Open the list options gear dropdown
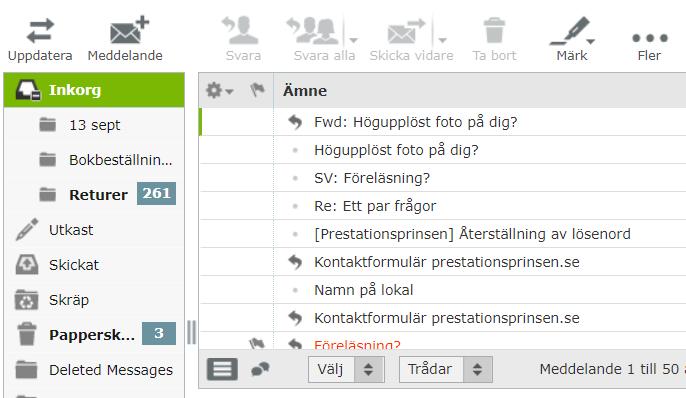The width and height of the screenshot is (686, 398). (219, 90)
